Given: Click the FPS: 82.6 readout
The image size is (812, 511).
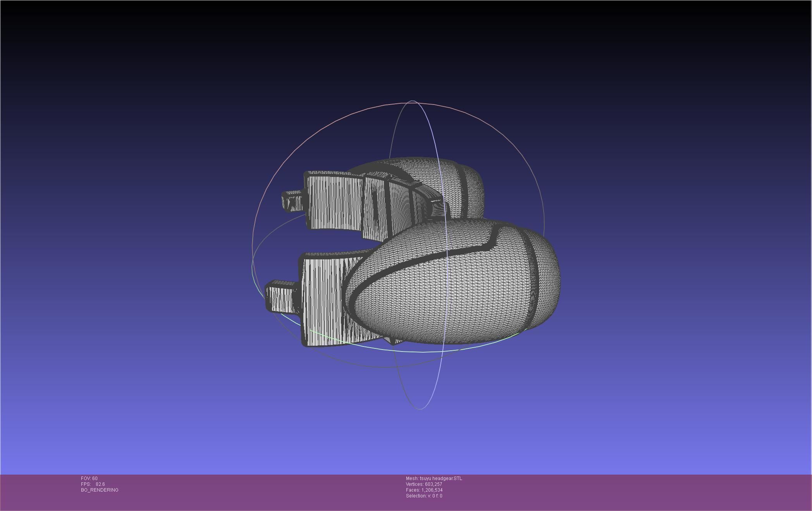Looking at the screenshot, I should point(93,484).
